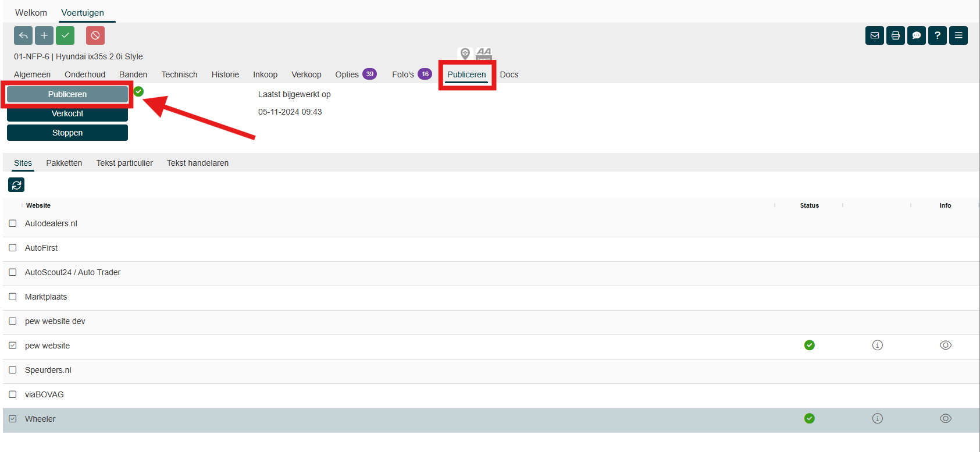Screen dimensions: 980x452
Task: Click info icon for pew website
Action: click(877, 346)
